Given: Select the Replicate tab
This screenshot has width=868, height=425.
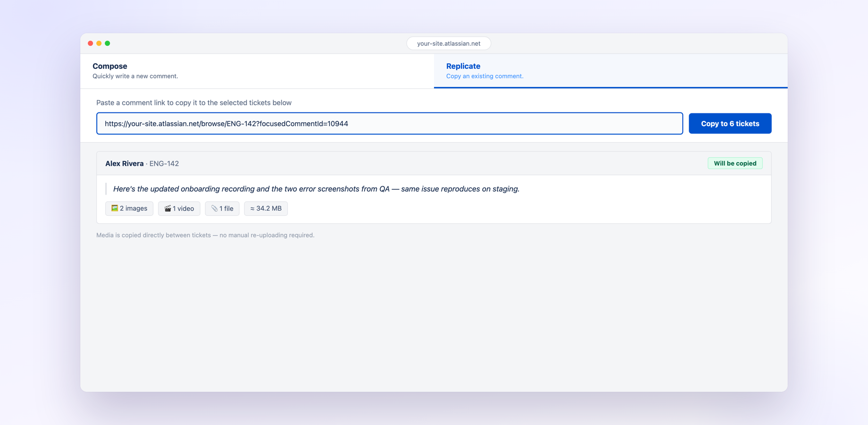Looking at the screenshot, I should (611, 71).
